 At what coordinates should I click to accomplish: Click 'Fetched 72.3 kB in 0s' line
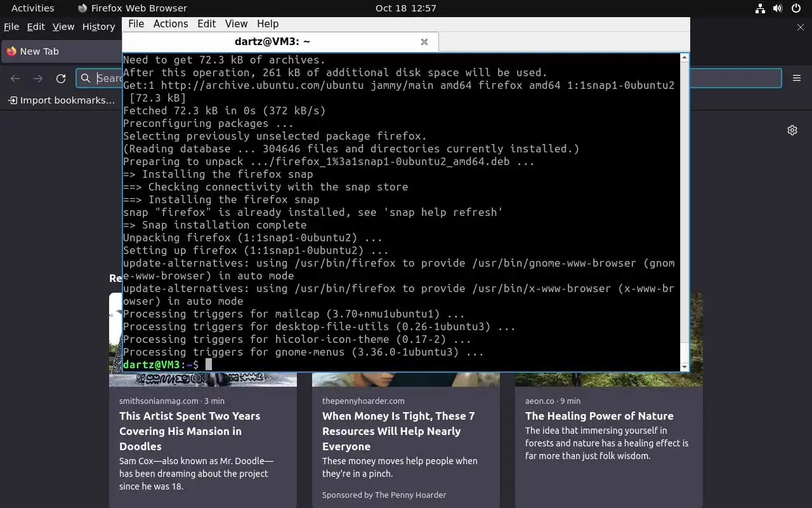click(224, 110)
